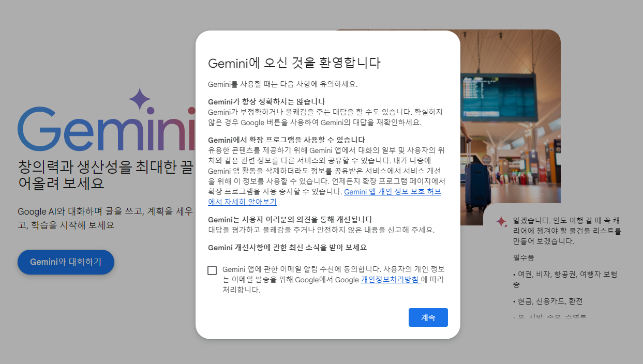Click the Gemini sparkle icon beside the chat reply
The image size is (643, 364).
coord(501,221)
